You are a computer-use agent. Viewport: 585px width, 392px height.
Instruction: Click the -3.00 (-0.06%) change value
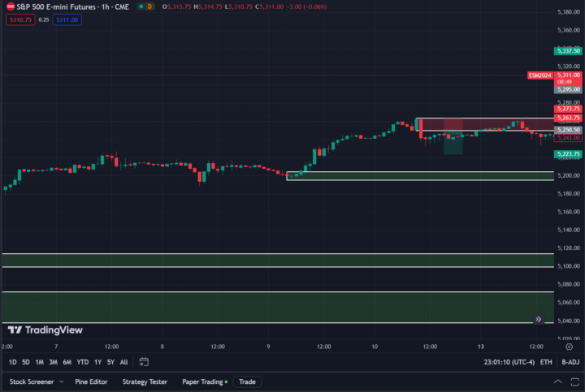(x=306, y=6)
